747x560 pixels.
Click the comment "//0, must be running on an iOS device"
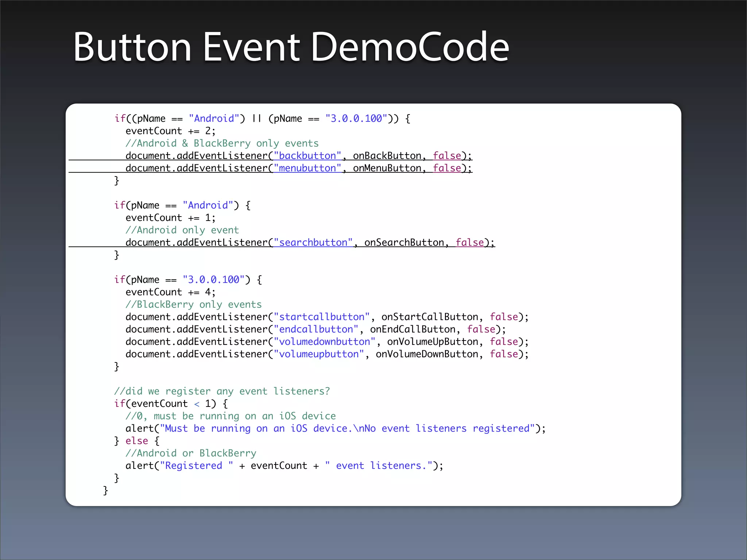[x=231, y=416]
